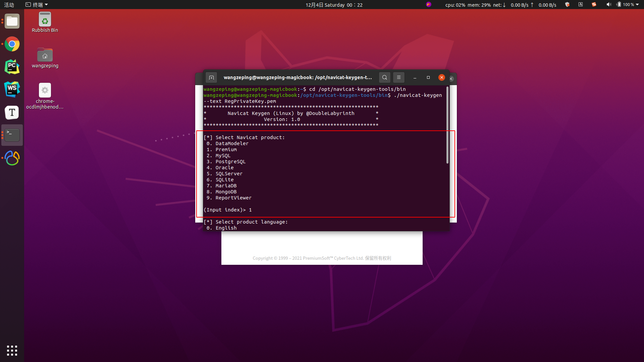Open WebStorm from the dock

pos(12,89)
